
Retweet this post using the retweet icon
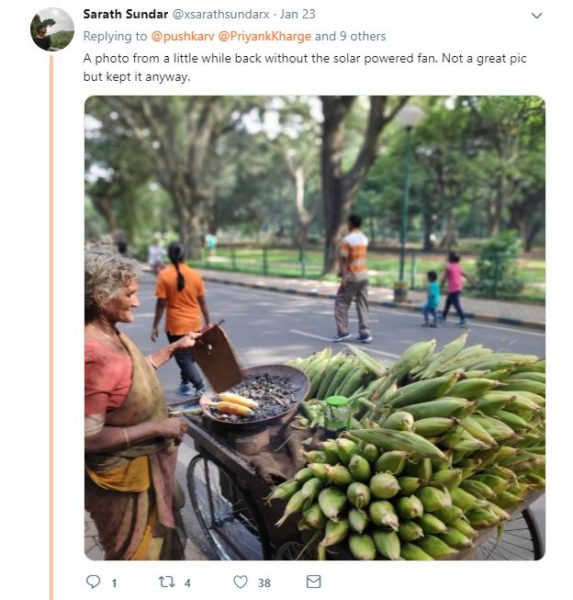pyautogui.click(x=167, y=582)
